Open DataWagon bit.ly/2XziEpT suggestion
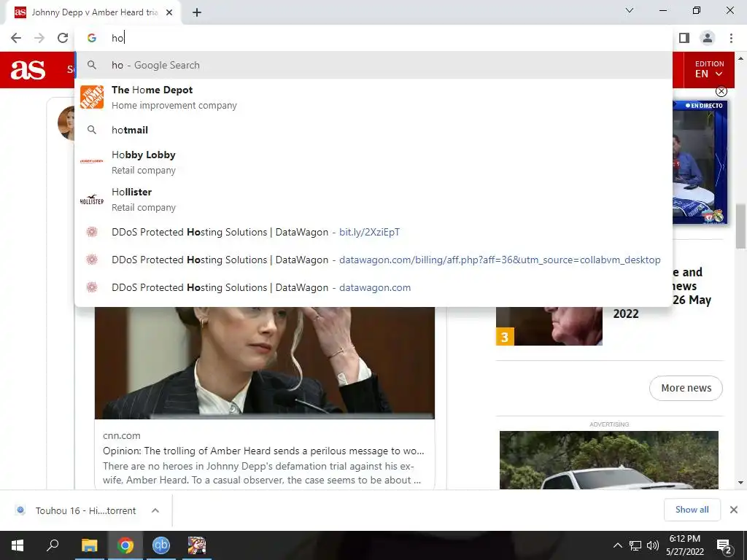The image size is (747, 560). [373, 232]
